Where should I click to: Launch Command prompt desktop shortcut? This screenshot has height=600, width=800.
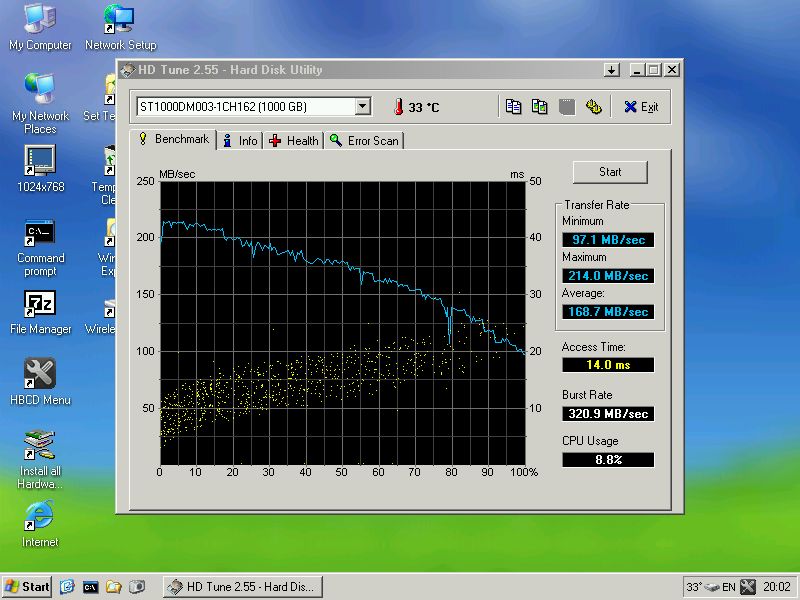coord(40,248)
